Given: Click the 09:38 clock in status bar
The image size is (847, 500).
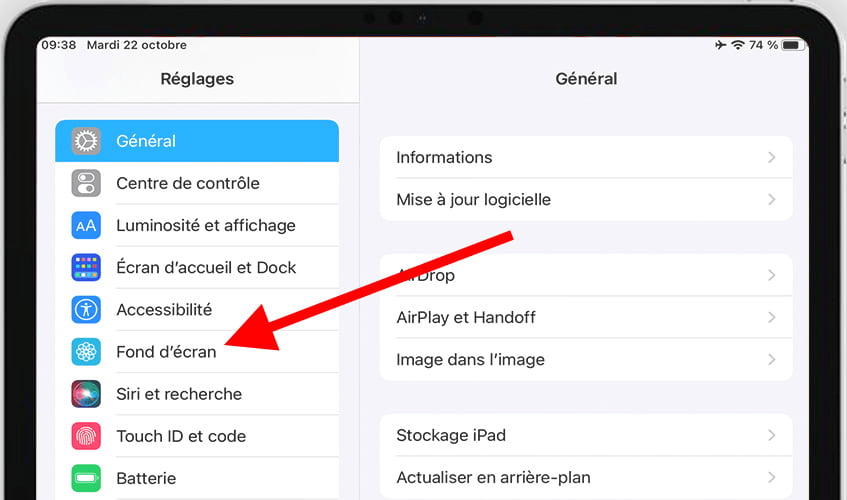Looking at the screenshot, I should 58,45.
